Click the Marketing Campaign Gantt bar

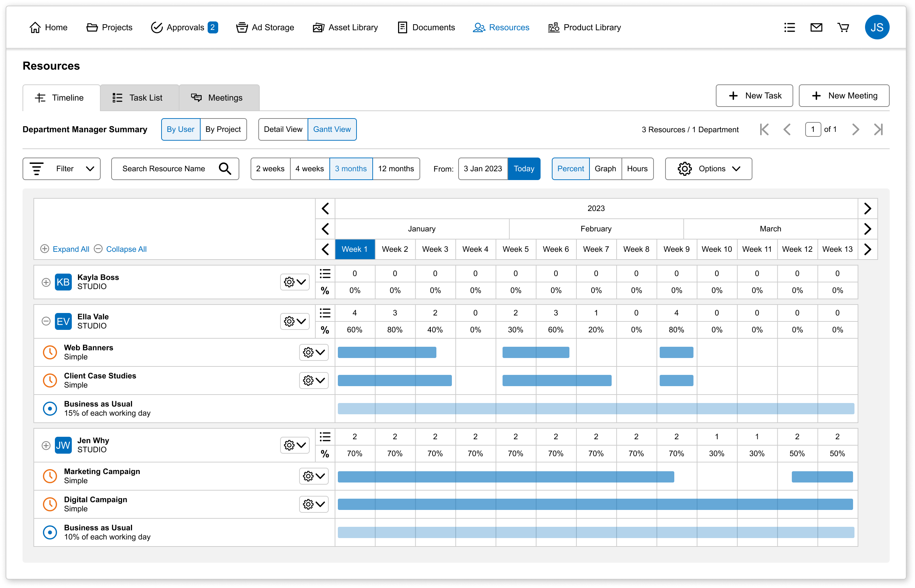[x=505, y=477]
